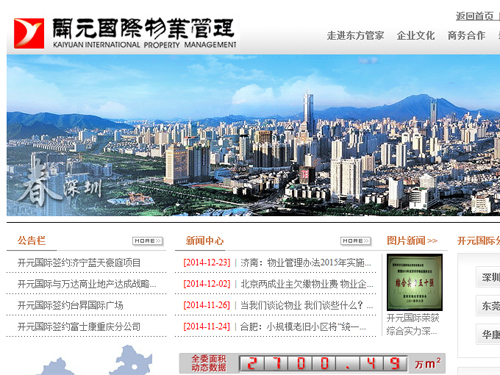The width and height of the screenshot is (500, 375).
Task: Click MORE button in 公告栏 section
Action: pos(148,241)
